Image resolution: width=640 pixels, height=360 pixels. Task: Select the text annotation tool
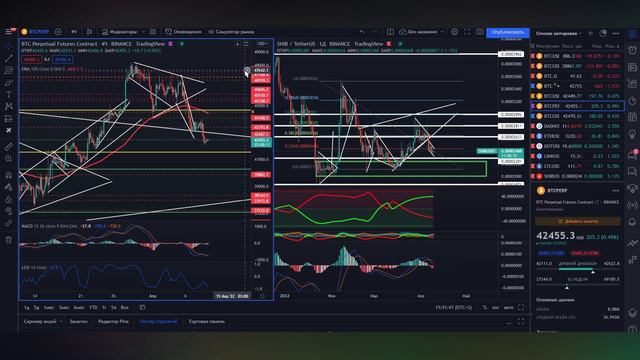(9, 95)
